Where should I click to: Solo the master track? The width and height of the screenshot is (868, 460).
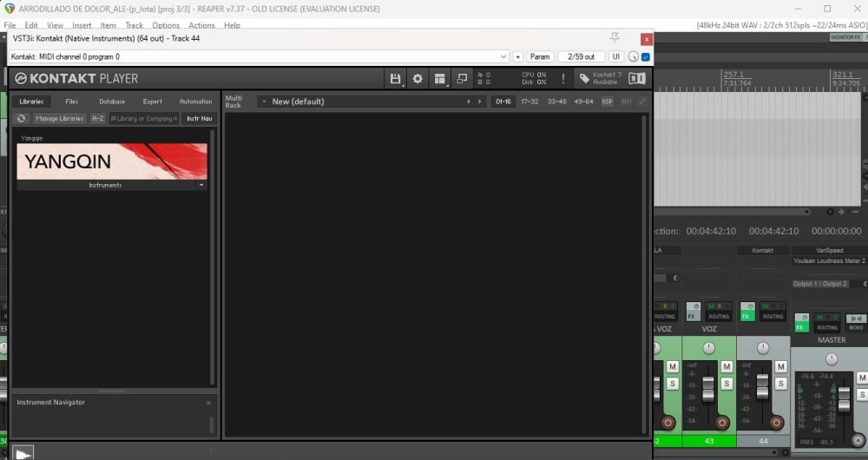tap(863, 395)
